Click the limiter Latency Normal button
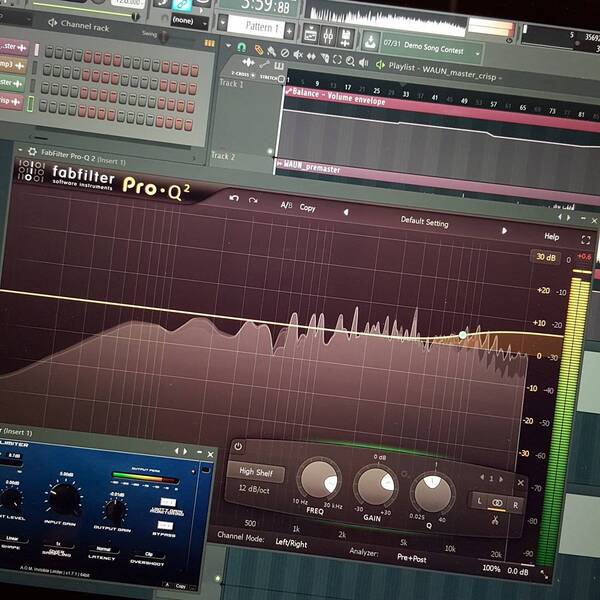 click(103, 550)
